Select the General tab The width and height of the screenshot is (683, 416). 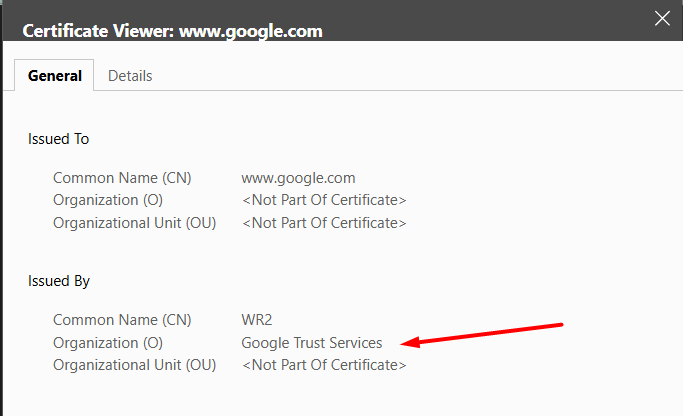pyautogui.click(x=54, y=75)
